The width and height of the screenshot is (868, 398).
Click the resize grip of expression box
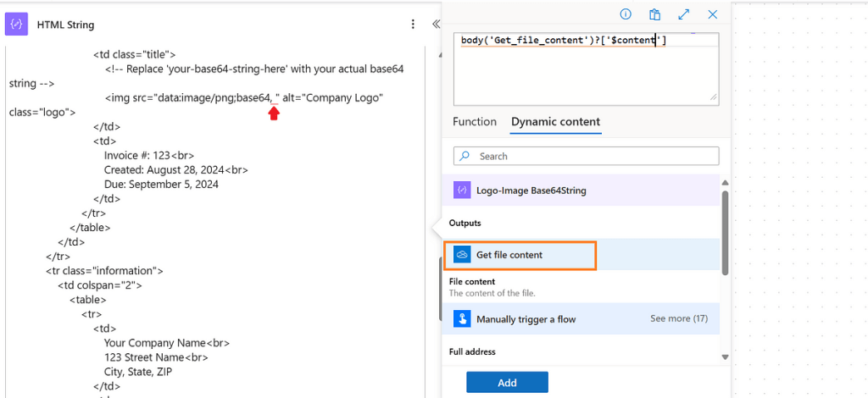coord(713,97)
